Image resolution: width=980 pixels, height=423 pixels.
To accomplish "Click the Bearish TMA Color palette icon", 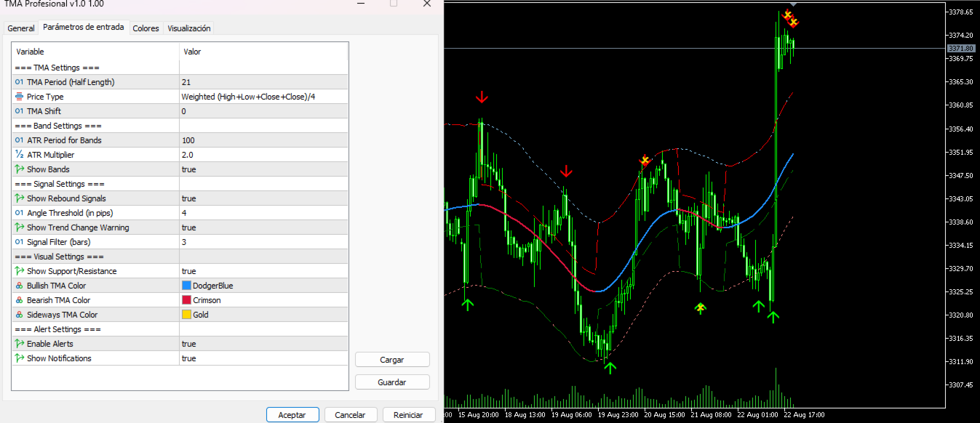I will [19, 300].
